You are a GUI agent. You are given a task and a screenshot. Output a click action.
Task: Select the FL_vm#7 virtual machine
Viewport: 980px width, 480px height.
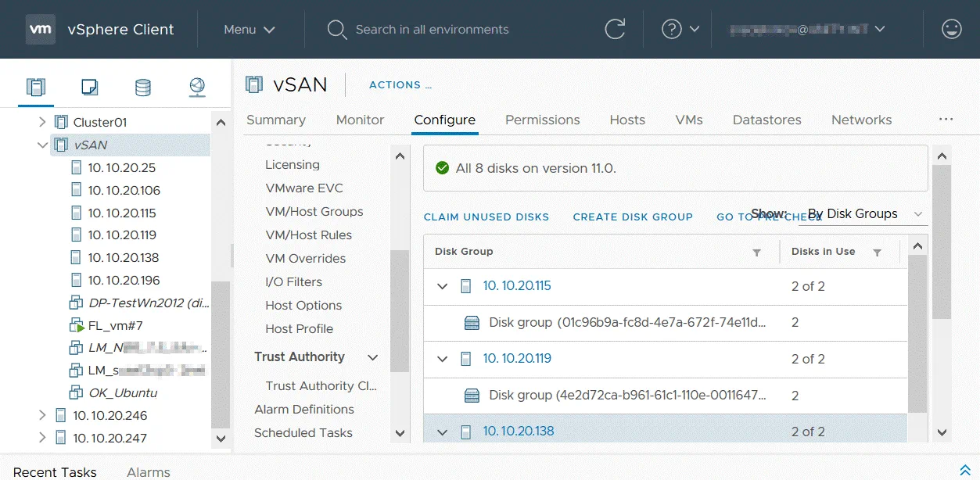115,325
